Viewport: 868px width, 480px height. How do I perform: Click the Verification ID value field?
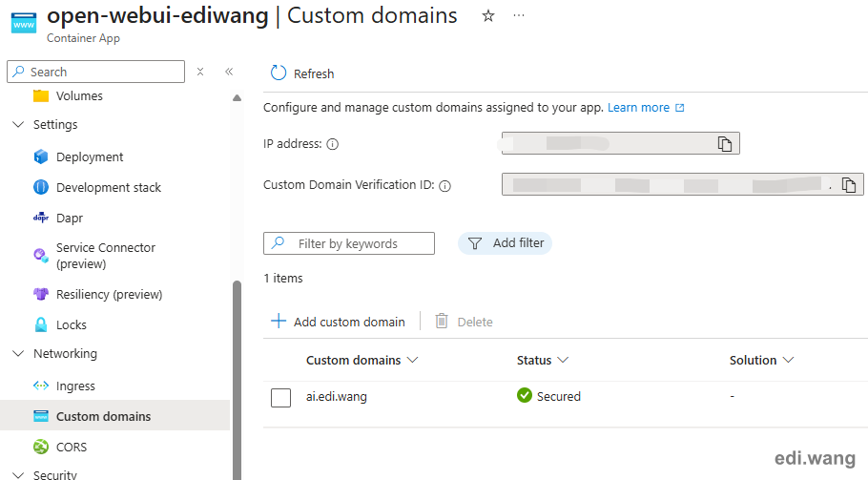[683, 184]
